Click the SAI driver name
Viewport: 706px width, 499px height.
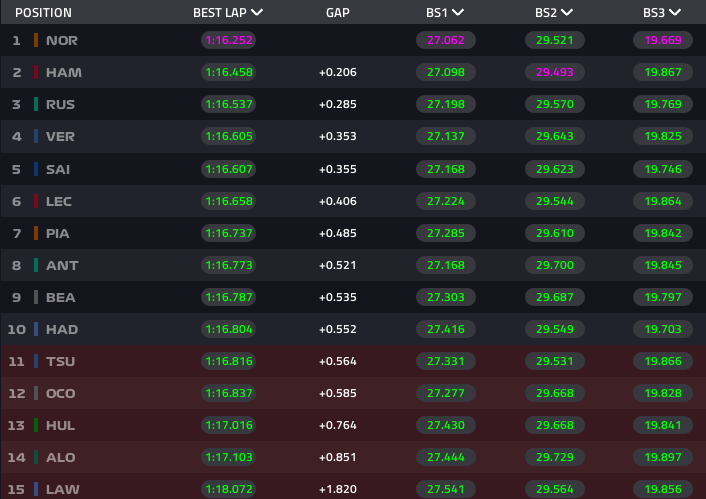(x=58, y=169)
